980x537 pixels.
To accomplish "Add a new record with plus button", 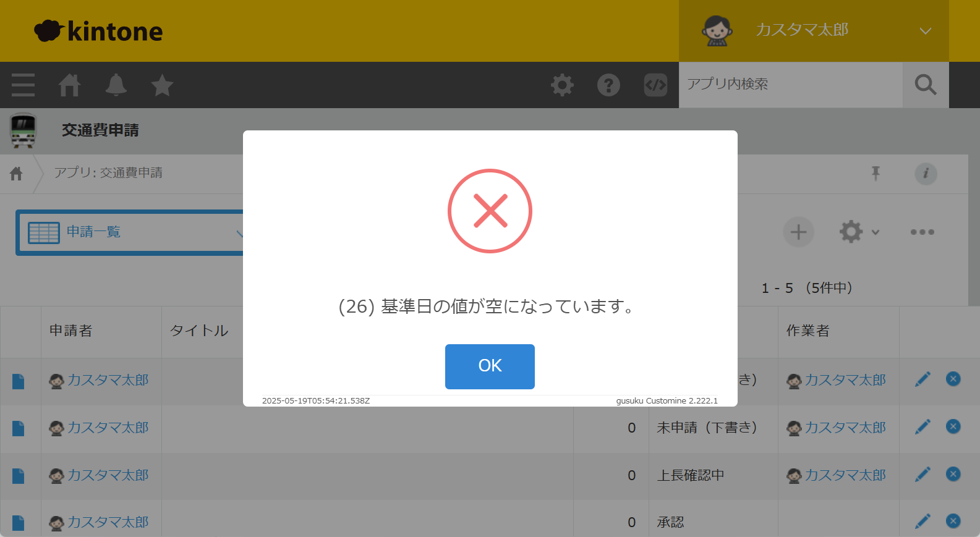I will pyautogui.click(x=798, y=232).
